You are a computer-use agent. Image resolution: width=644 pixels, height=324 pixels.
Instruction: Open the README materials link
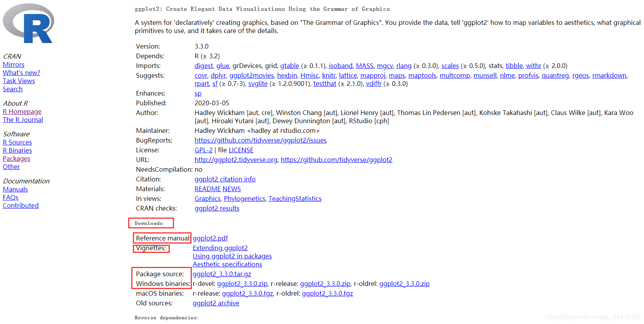pyautogui.click(x=208, y=189)
